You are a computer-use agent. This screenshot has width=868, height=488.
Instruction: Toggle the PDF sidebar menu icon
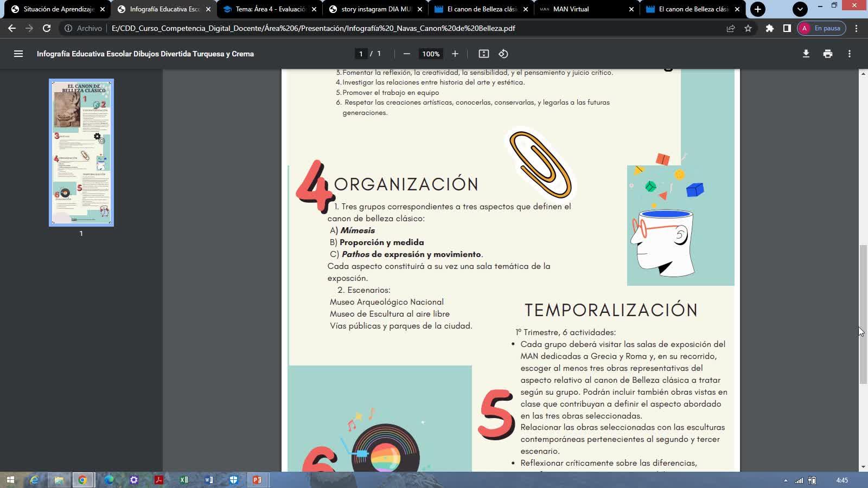[x=18, y=54]
